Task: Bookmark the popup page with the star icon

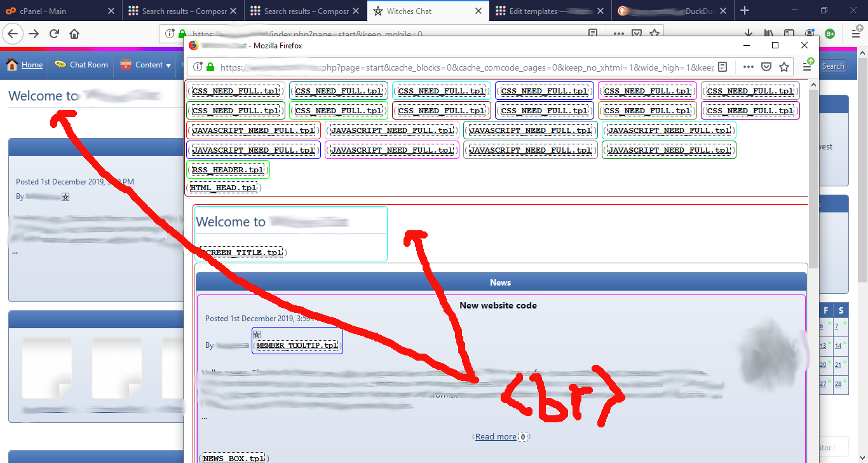Action: (x=784, y=67)
